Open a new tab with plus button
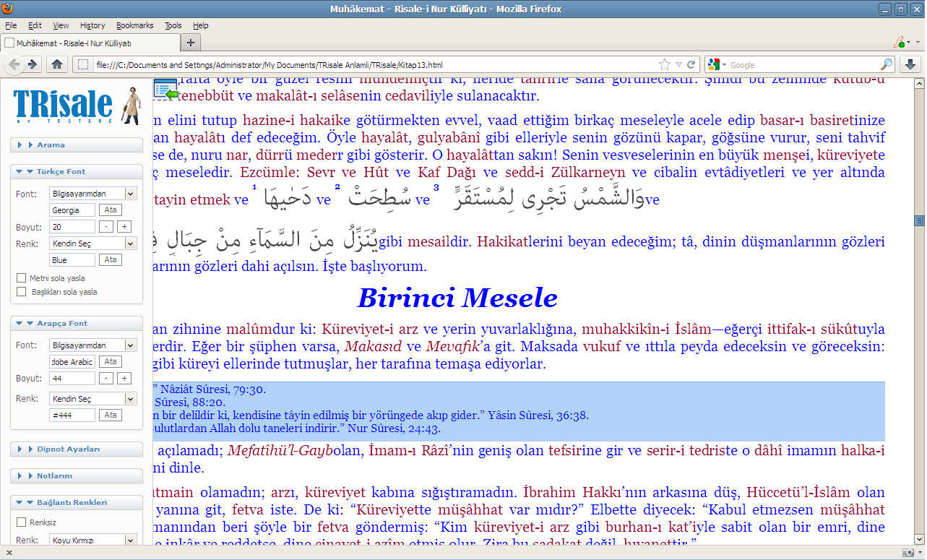927x560 pixels. click(x=191, y=42)
